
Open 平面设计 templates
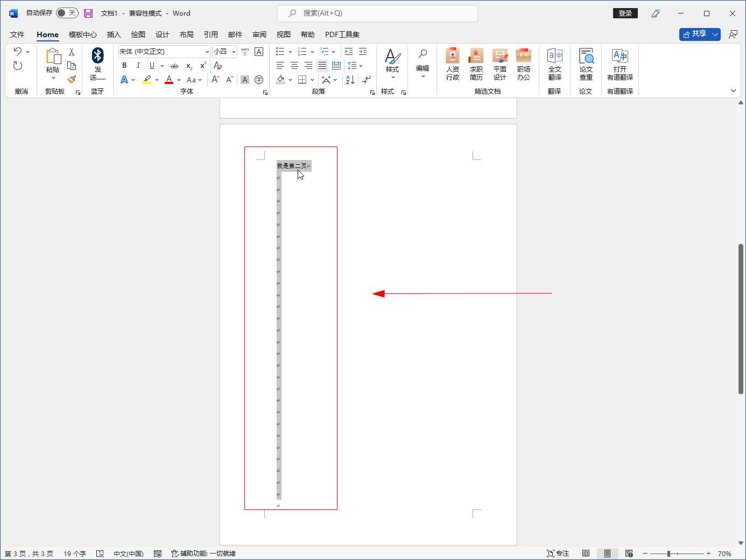(500, 64)
